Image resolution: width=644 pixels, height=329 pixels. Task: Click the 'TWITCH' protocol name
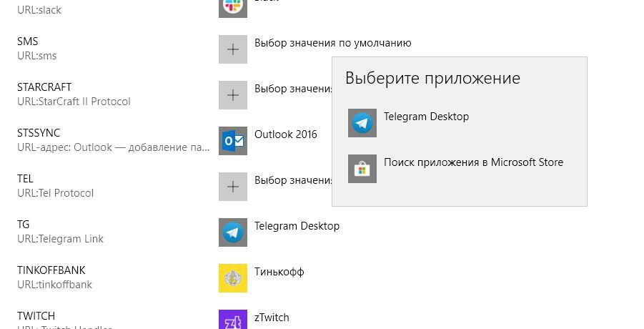36,316
